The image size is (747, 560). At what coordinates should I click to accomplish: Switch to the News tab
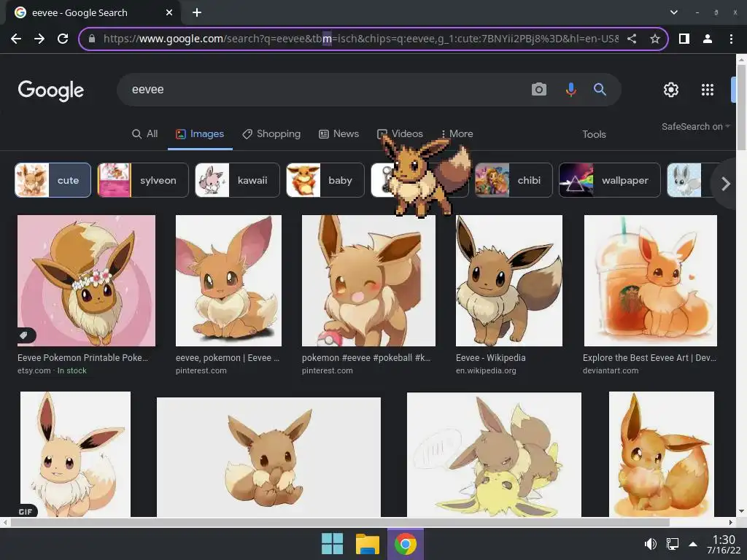tap(338, 134)
